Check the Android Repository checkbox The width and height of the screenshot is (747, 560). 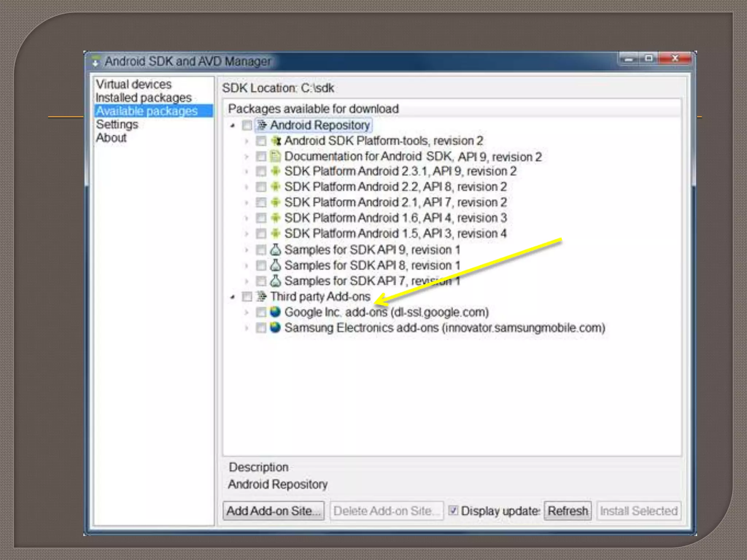point(247,125)
